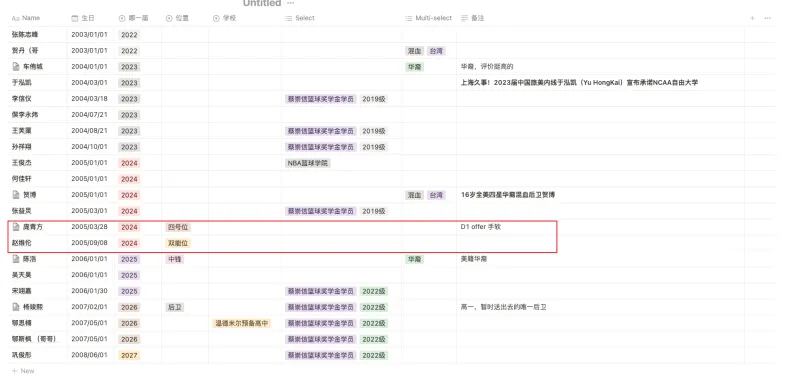
Task: Open the title's three-dots menu beside Untitled
Action: click(290, 3)
